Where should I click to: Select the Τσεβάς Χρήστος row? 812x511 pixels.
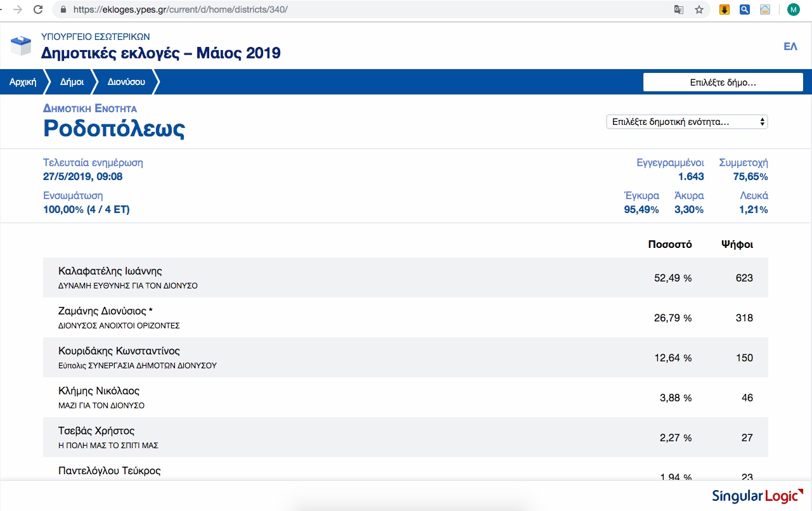[x=406, y=437]
